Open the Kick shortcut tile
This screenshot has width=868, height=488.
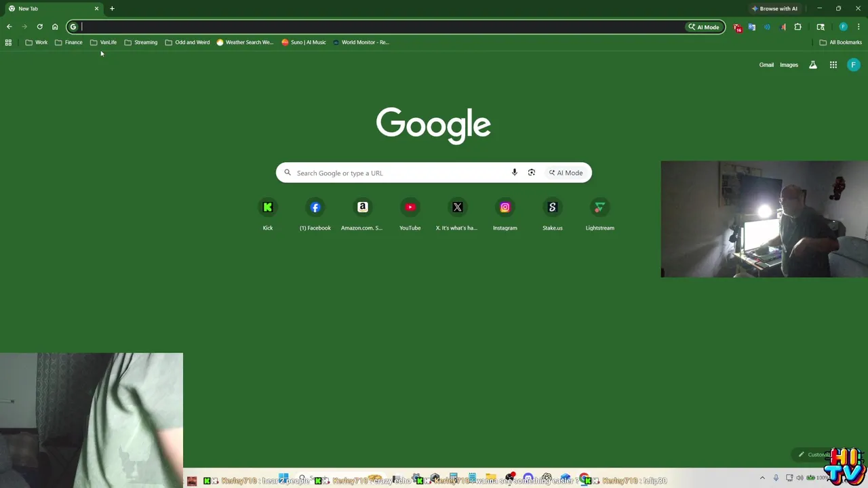tap(268, 214)
